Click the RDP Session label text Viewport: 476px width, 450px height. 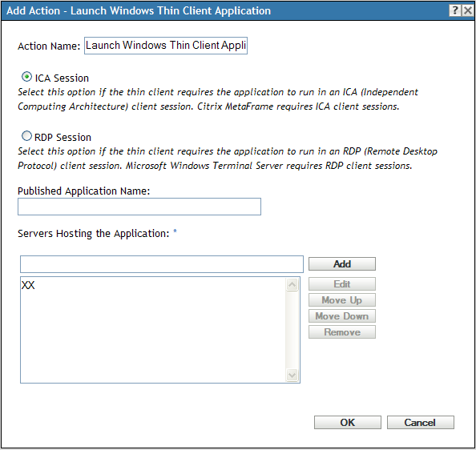(63, 138)
